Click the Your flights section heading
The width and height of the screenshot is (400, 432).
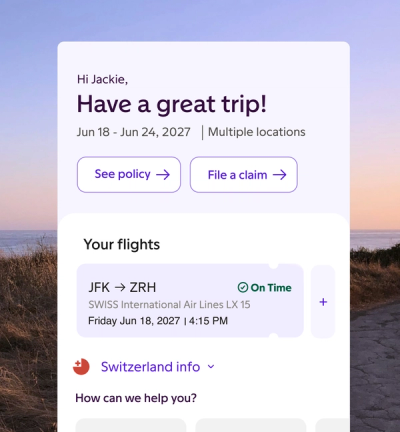(122, 244)
